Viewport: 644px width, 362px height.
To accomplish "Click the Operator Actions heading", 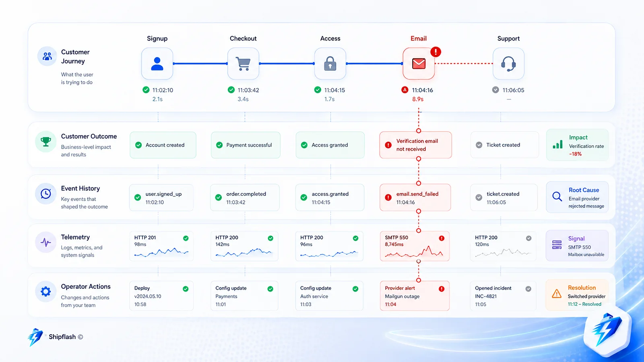I will [x=86, y=286].
